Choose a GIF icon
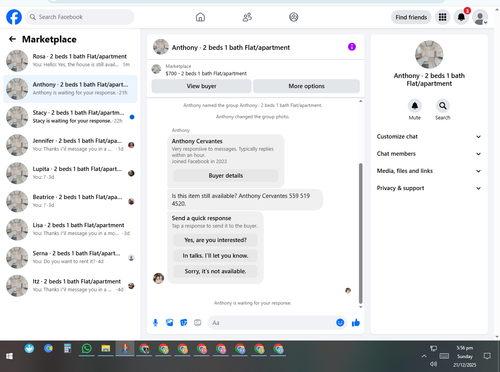 point(198,323)
